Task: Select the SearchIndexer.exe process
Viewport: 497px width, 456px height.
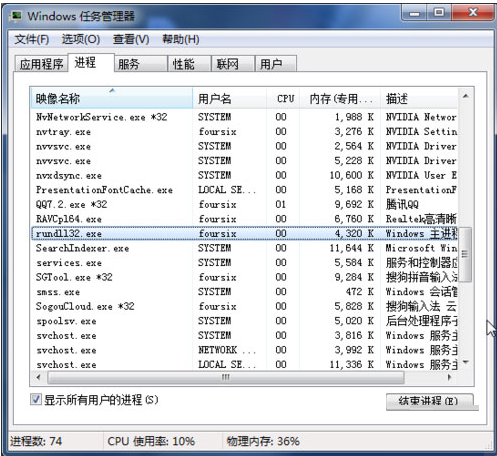Action: pos(244,248)
